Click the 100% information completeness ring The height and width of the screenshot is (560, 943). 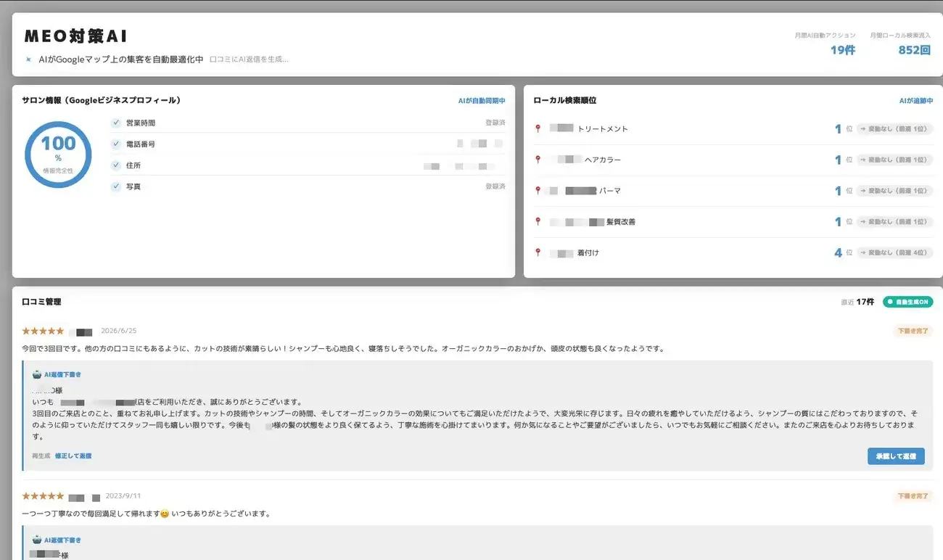coord(58,155)
